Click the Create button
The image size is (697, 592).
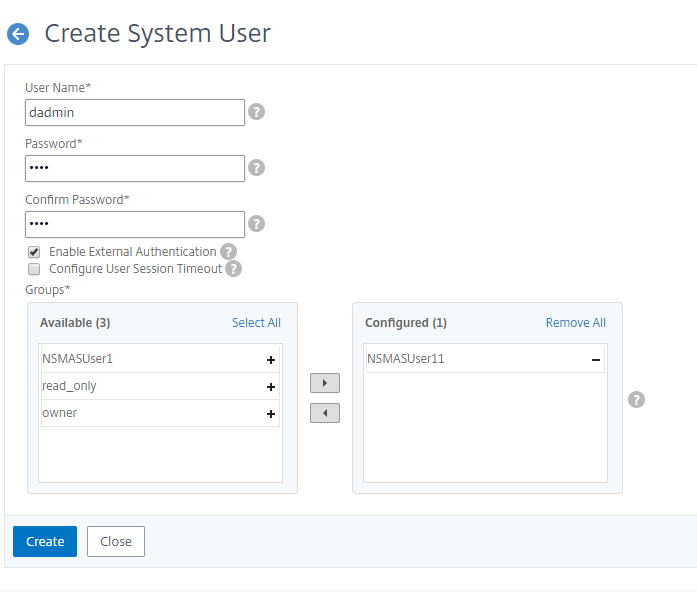(x=45, y=541)
